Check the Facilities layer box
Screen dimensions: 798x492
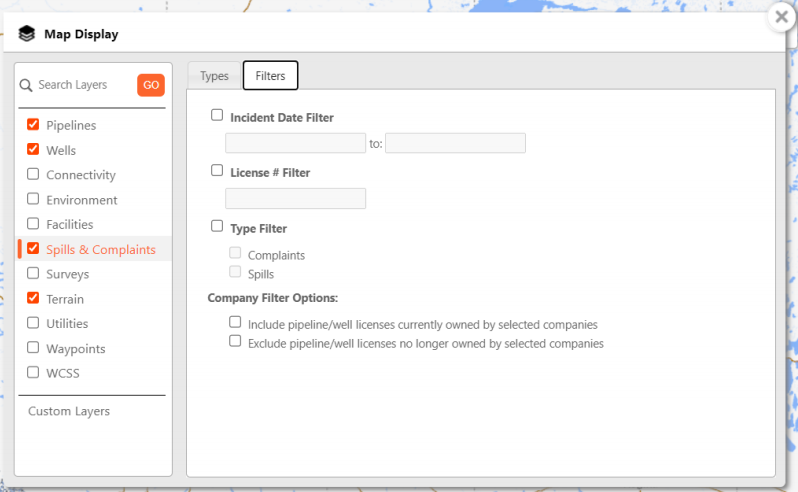point(33,224)
